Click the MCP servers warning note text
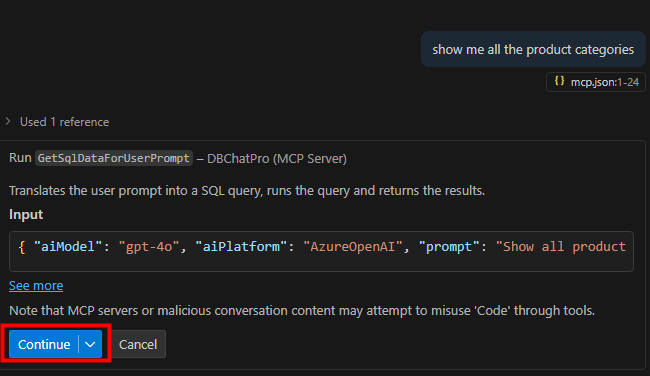Screen dimensions: 650x376 click(x=302, y=311)
